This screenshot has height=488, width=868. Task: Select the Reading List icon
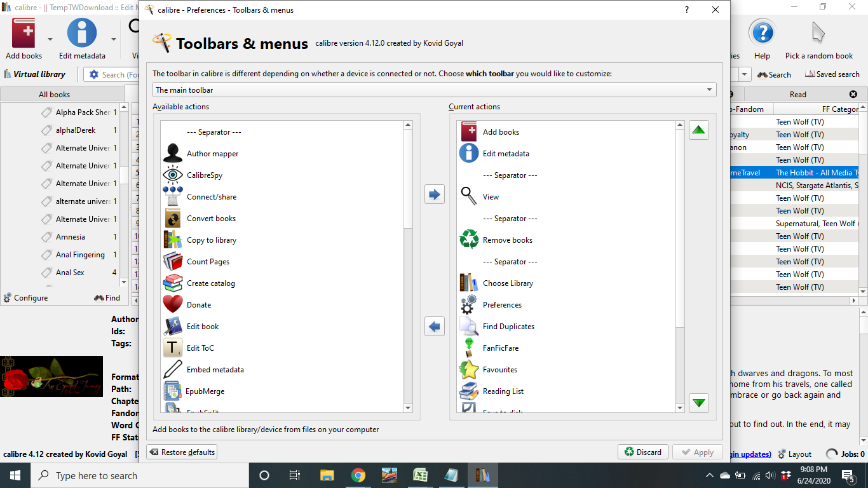(x=469, y=391)
